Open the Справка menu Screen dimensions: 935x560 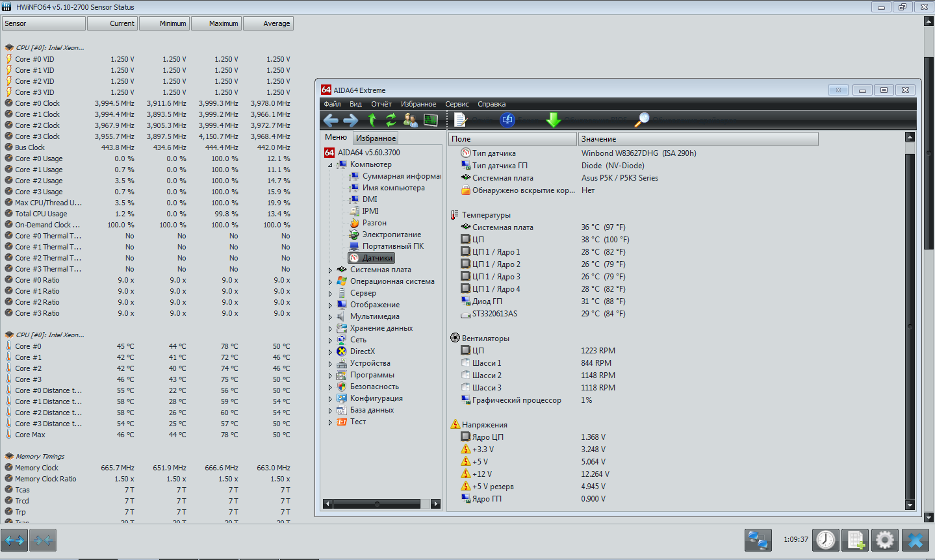[x=491, y=104]
